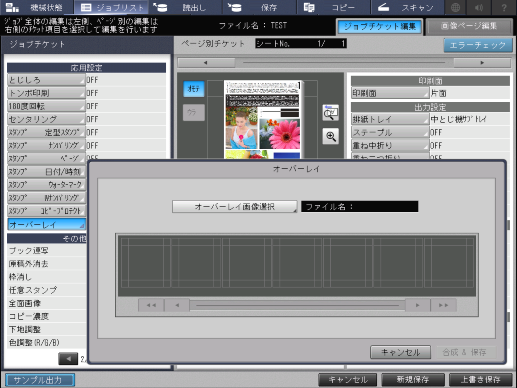Click the magnifier zoom-in icon beside preview
This screenshot has height=388, width=517.
[331, 136]
